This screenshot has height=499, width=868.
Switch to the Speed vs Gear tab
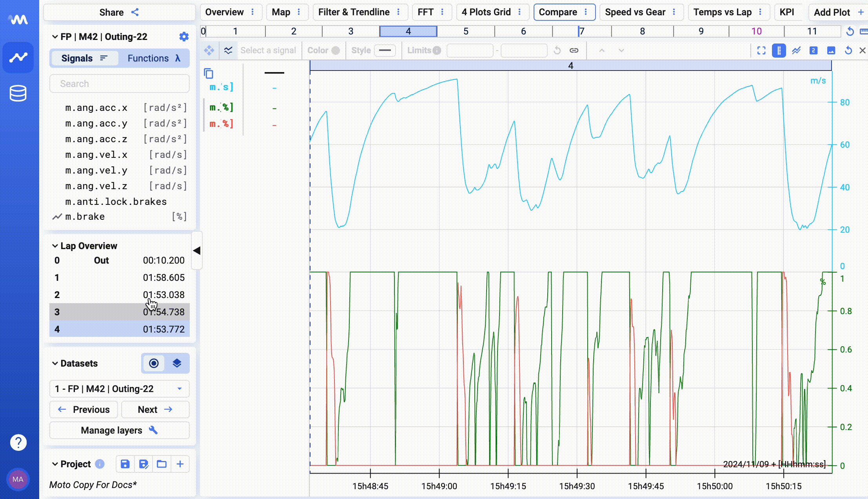[635, 12]
